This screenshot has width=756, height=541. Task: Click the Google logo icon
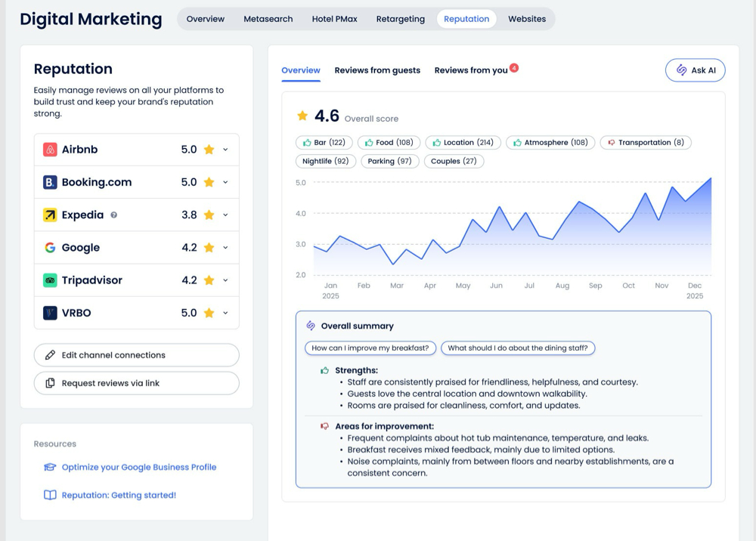[x=50, y=248]
